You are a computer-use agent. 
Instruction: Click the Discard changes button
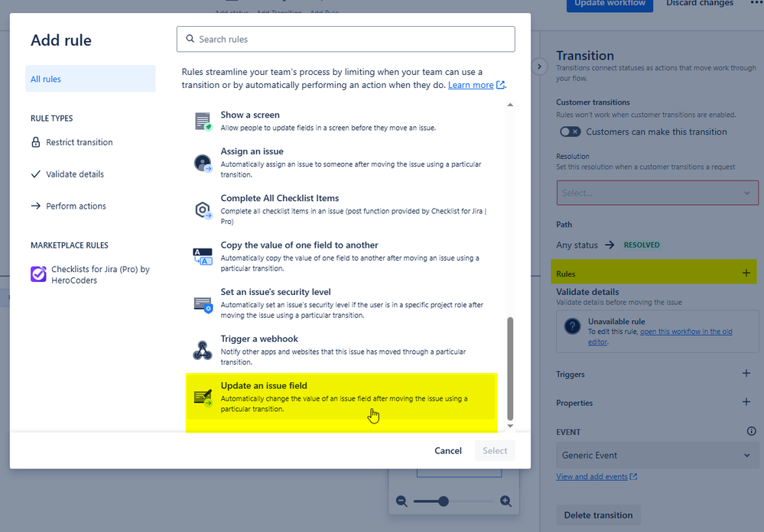pyautogui.click(x=699, y=4)
